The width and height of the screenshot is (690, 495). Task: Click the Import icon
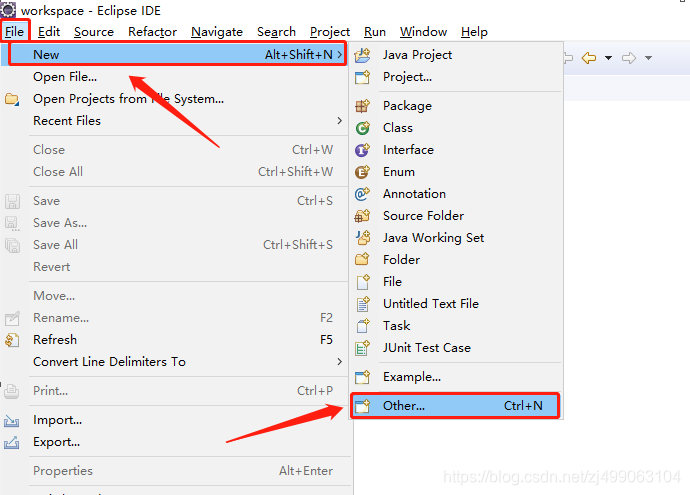coord(12,421)
